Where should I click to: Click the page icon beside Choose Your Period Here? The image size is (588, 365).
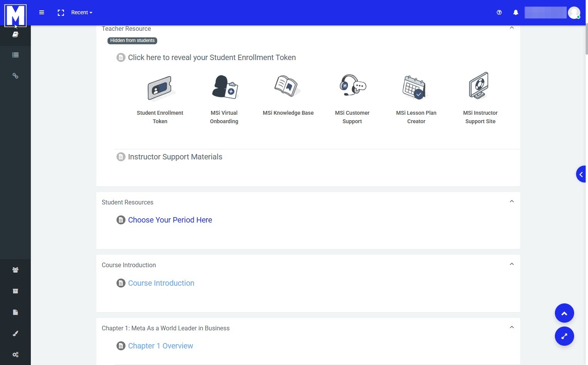(x=121, y=220)
